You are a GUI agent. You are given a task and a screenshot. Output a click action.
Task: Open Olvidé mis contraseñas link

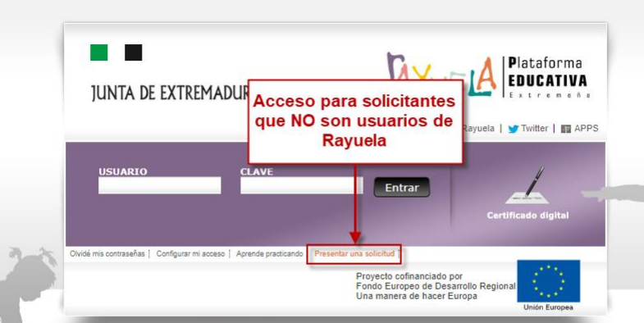point(107,253)
